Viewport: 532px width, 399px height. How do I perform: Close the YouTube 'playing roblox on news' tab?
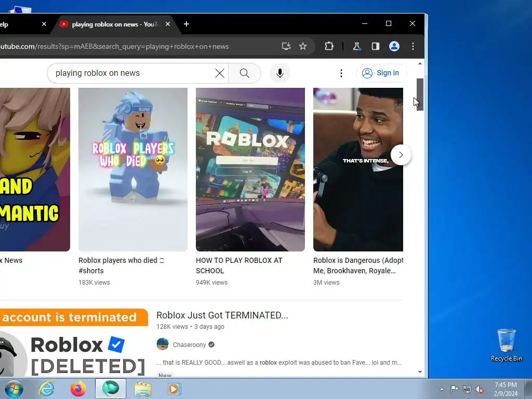coord(168,24)
